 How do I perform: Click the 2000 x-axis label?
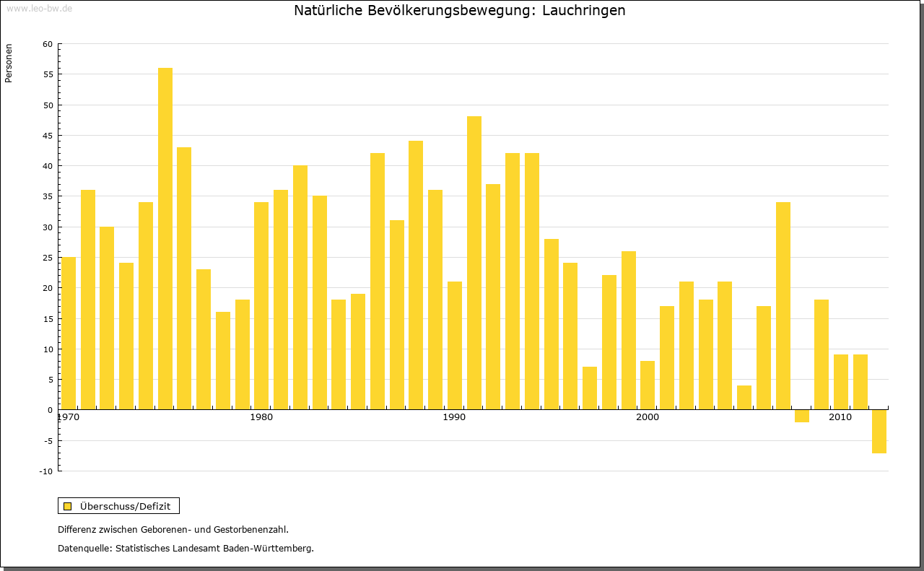pyautogui.click(x=648, y=417)
